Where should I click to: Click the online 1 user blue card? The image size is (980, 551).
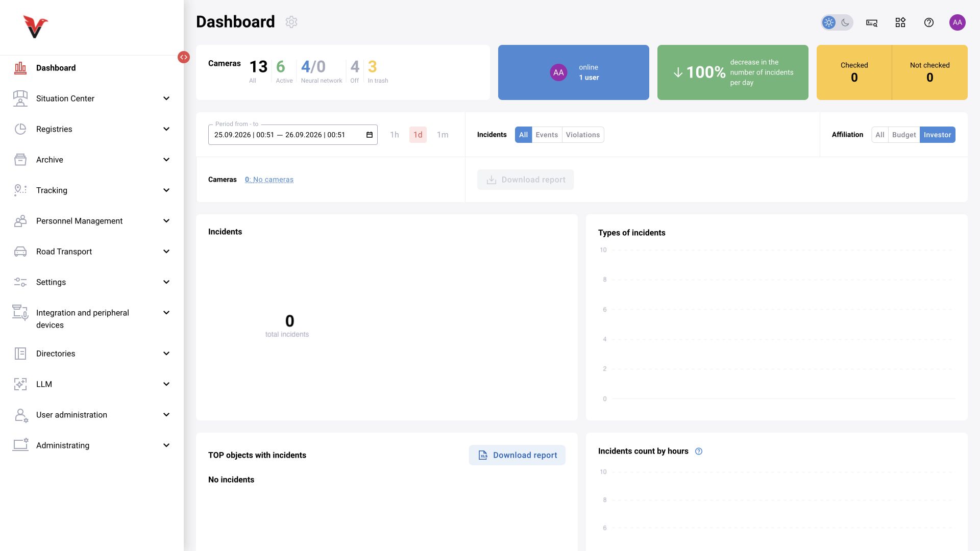point(574,72)
